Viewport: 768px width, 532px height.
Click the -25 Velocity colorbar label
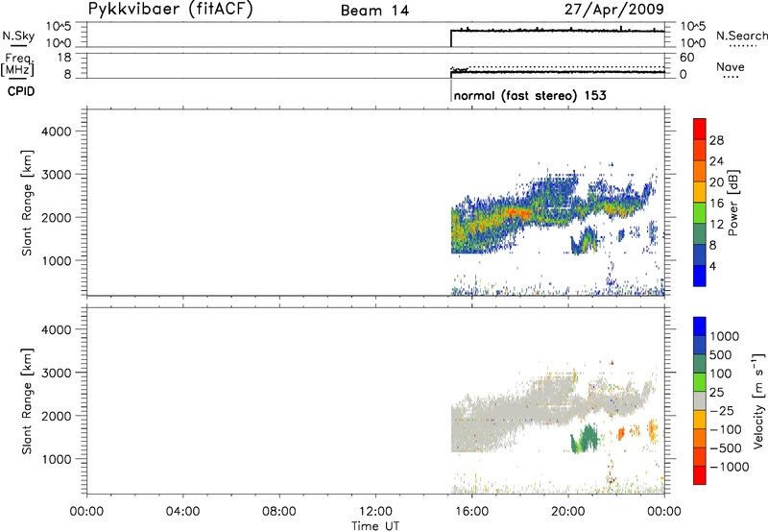(721, 410)
